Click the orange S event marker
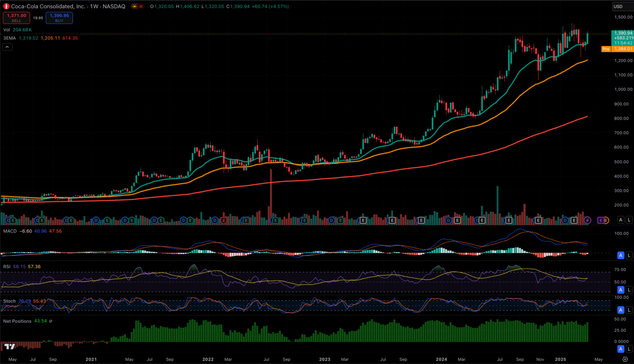The height and width of the screenshot is (364, 634). (x=606, y=221)
